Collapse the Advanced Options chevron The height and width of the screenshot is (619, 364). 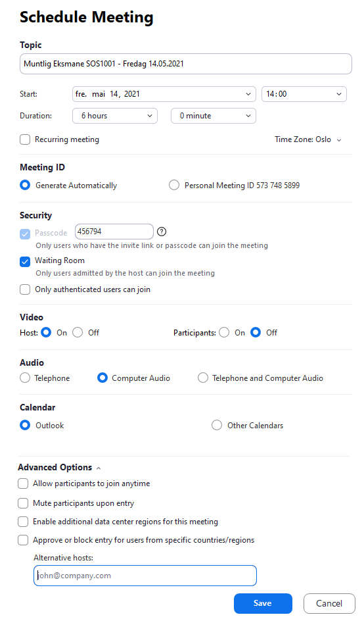[x=99, y=468]
